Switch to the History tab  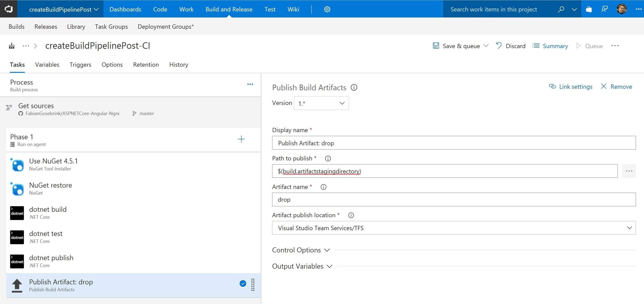click(x=179, y=65)
